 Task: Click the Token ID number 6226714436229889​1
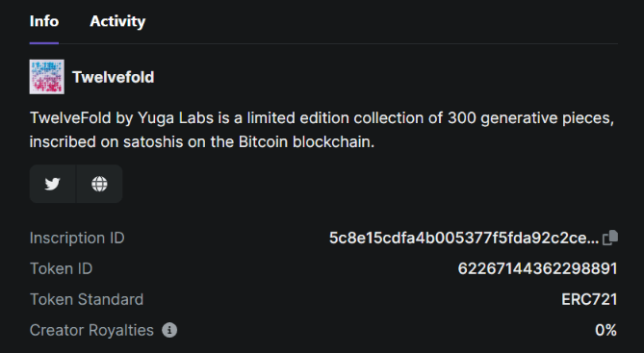(x=537, y=269)
